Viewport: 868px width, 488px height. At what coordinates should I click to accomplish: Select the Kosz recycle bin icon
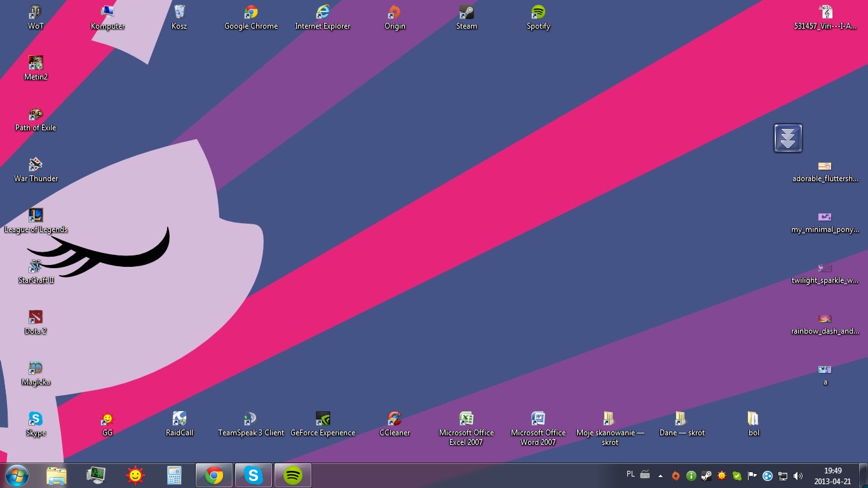click(x=179, y=18)
